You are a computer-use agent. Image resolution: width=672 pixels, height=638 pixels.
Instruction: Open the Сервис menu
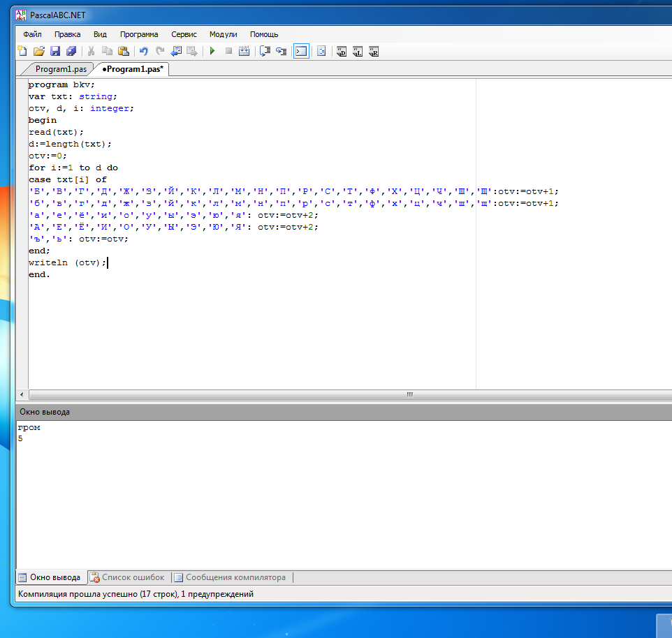coord(184,34)
